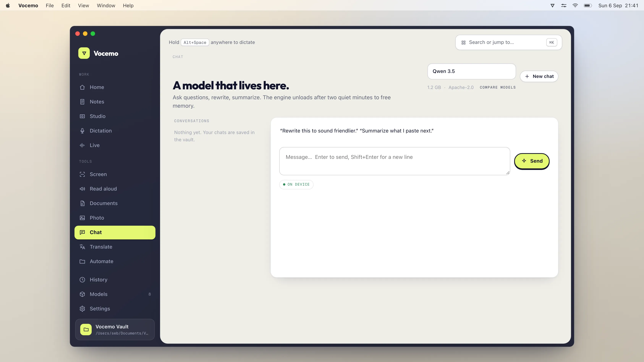The image size is (644, 362).
Task: Click the Vocemo Vault title text
Action: (112, 326)
